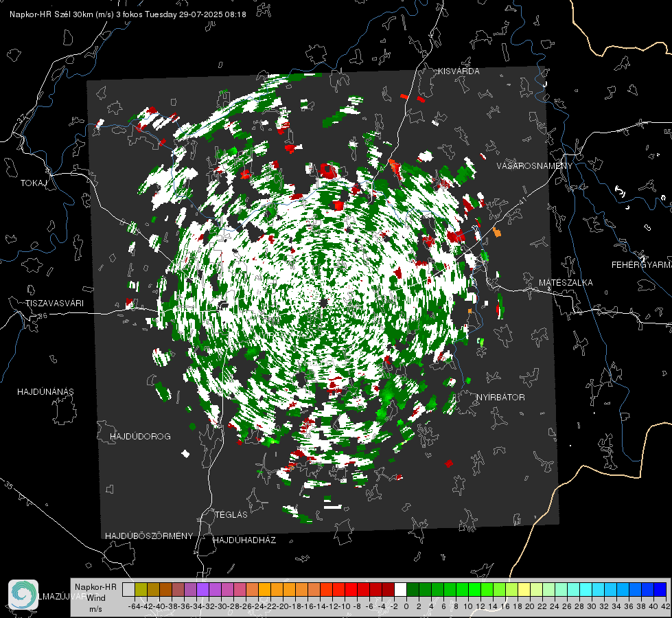Click the legend value label -64
The width and height of the screenshot is (672, 618).
point(134,606)
